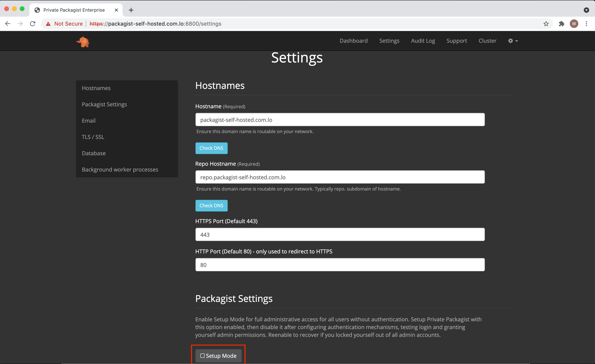Expand Background worker processes settings
The image size is (595, 364).
120,169
